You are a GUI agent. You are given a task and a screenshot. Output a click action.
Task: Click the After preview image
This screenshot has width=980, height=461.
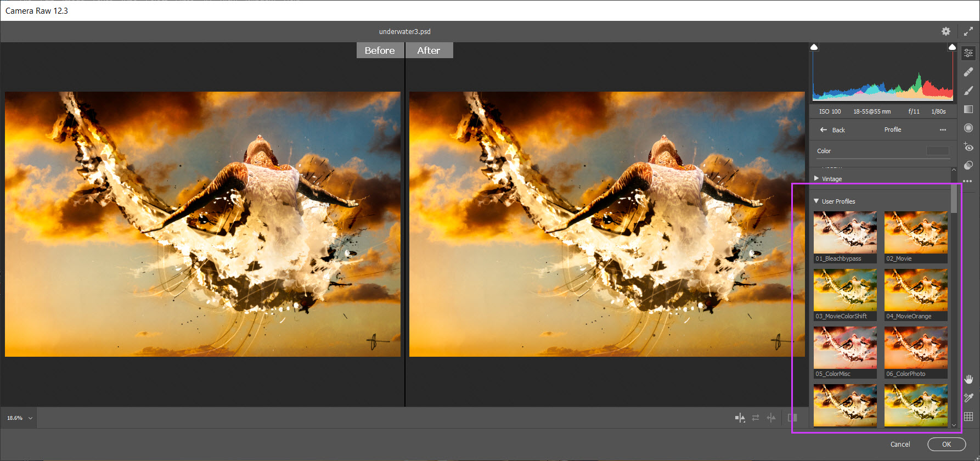(607, 224)
